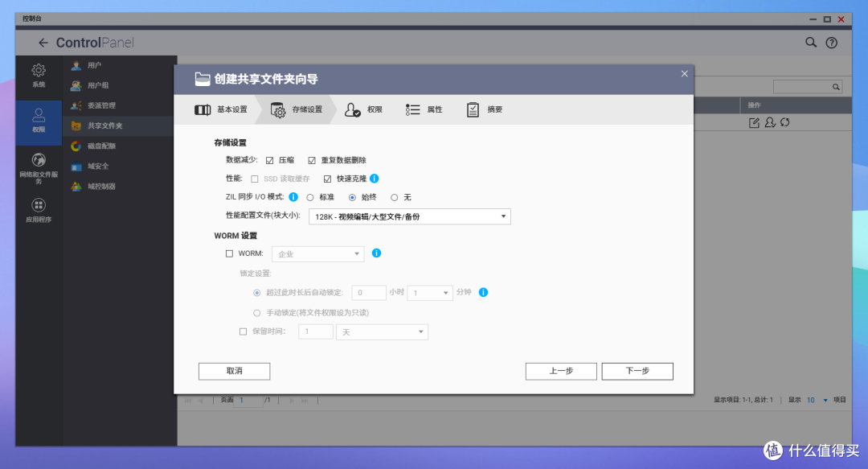Go to the 摘要 wizard step
The height and width of the screenshot is (469, 868).
click(485, 109)
